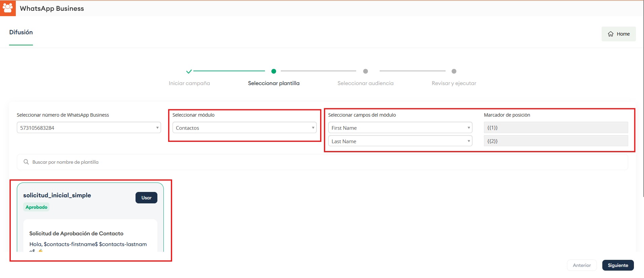Image resolution: width=644 pixels, height=278 pixels.
Task: Click the green Seleccionar plantilla step dot
Action: [274, 71]
